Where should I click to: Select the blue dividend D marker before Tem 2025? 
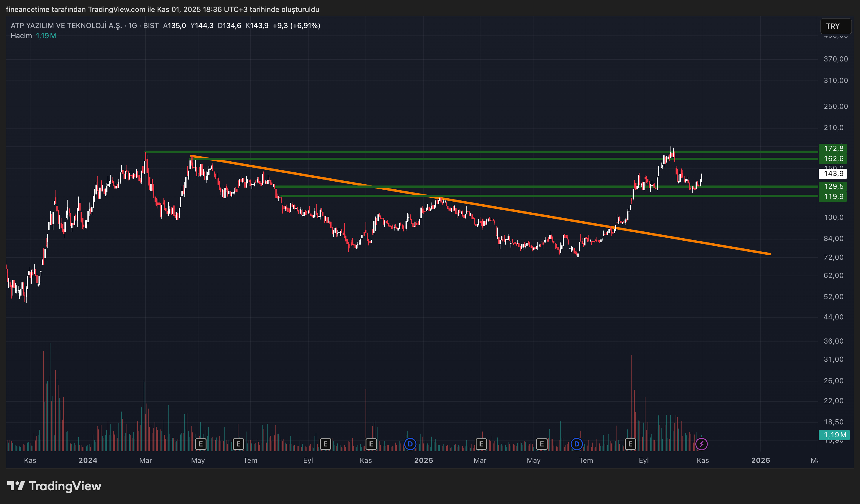click(x=577, y=444)
